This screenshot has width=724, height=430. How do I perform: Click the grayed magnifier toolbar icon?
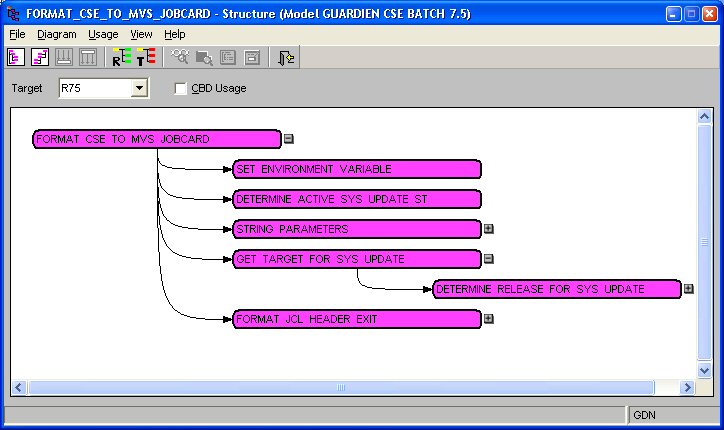204,58
